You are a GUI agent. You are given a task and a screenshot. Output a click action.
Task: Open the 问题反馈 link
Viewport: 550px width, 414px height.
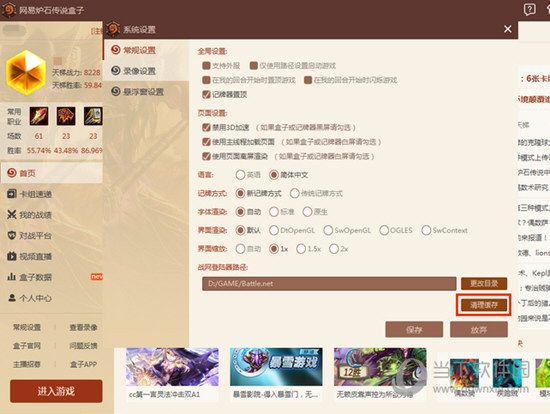click(x=83, y=346)
